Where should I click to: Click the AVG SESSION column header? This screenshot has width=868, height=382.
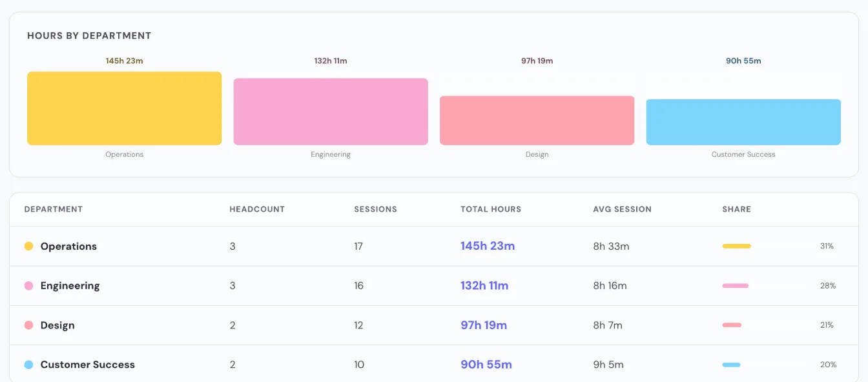pyautogui.click(x=622, y=209)
